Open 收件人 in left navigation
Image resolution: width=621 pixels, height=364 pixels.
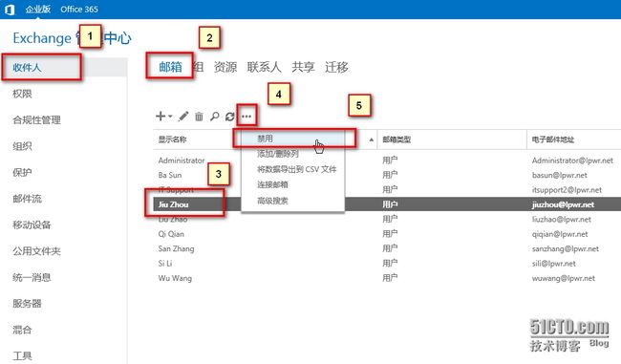pos(27,67)
